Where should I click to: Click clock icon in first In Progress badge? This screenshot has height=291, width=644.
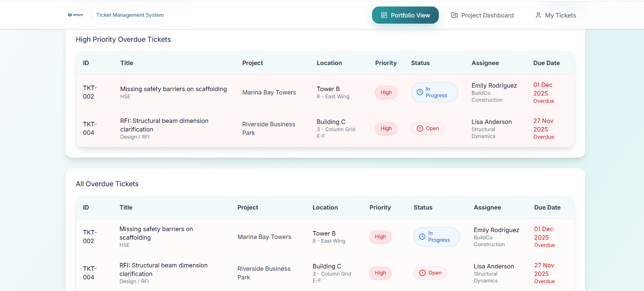pos(420,92)
